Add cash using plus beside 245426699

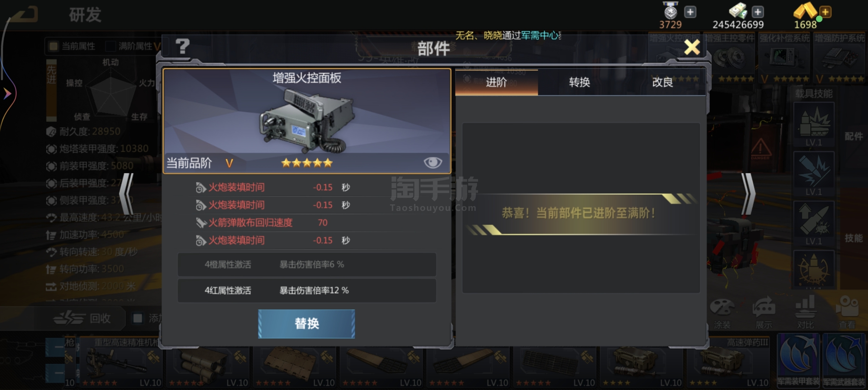tap(757, 12)
